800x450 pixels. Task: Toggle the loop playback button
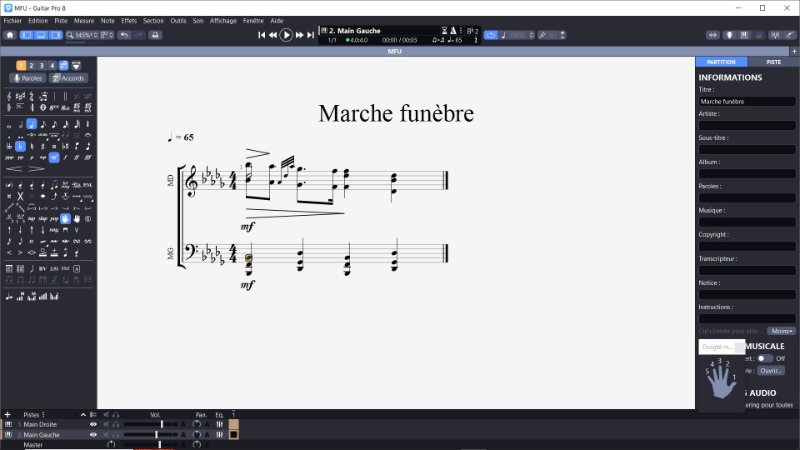tap(491, 34)
